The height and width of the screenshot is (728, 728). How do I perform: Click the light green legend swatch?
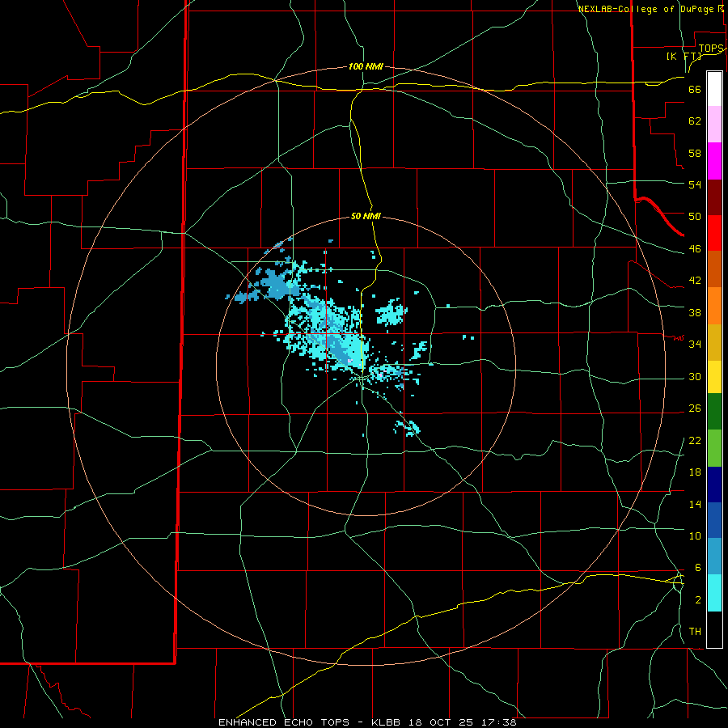pos(714,447)
